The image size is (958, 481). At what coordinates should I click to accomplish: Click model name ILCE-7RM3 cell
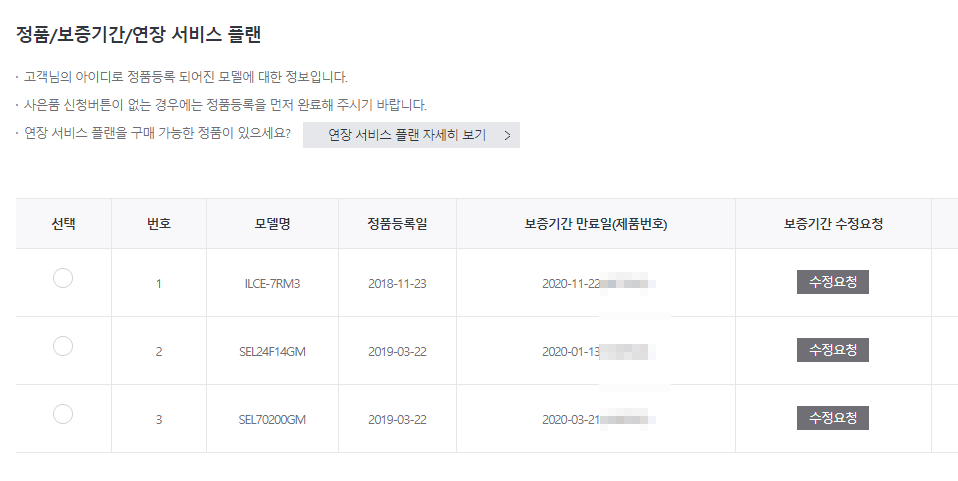(272, 284)
